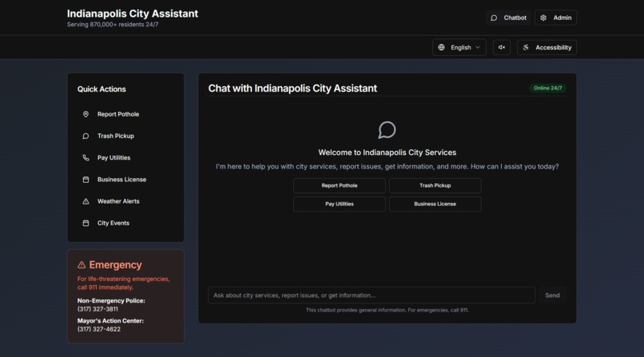This screenshot has width=644, height=357.
Task: Click the Serving 870,000+ residents 24/7 subtitle
Action: pos(113,25)
